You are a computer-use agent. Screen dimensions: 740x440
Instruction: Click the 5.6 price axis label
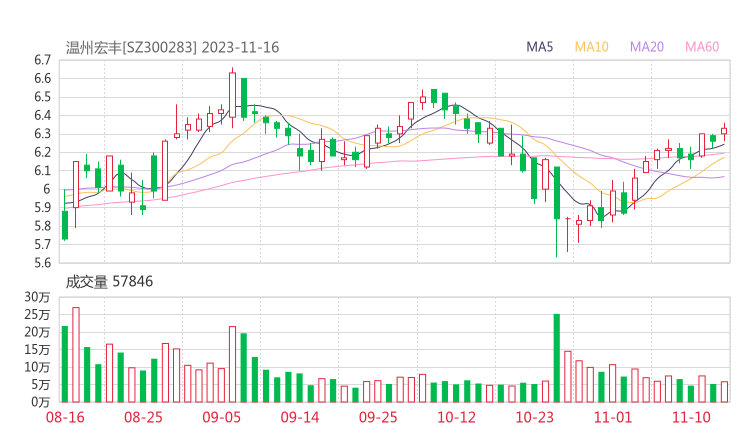(42, 262)
